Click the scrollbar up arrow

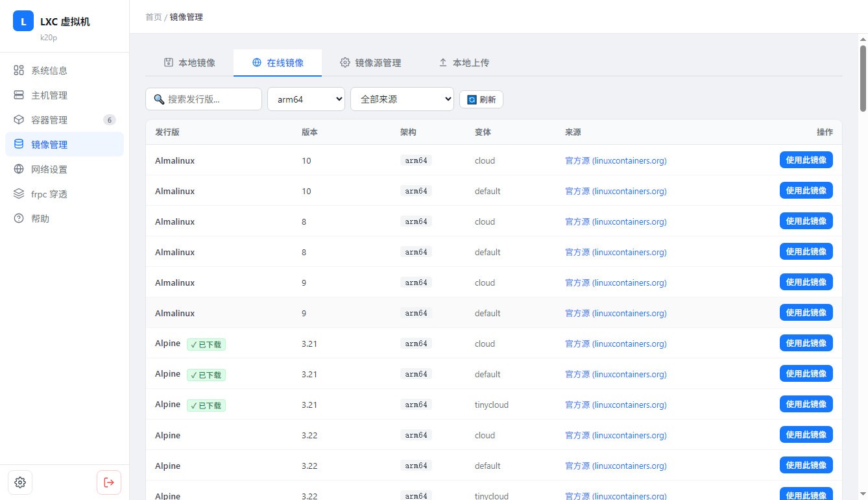pyautogui.click(x=863, y=39)
